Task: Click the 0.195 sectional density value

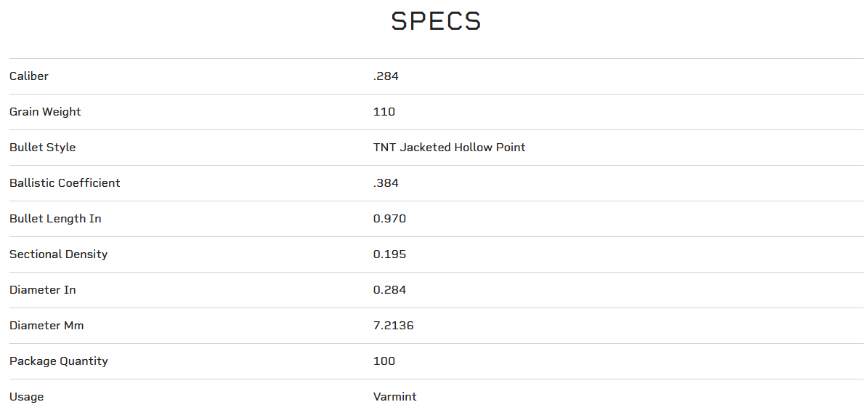Action: pyautogui.click(x=389, y=254)
